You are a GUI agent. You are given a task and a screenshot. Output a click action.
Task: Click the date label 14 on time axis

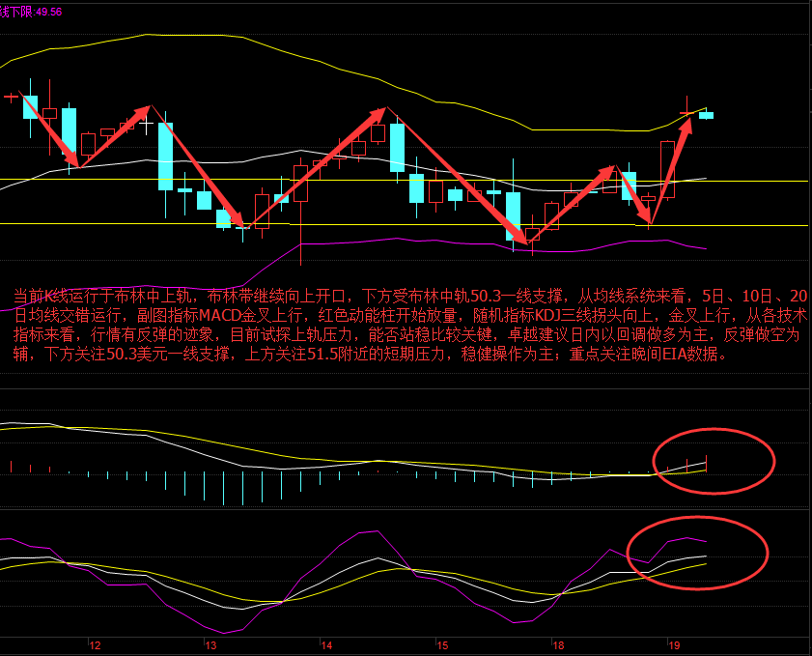[x=326, y=644]
